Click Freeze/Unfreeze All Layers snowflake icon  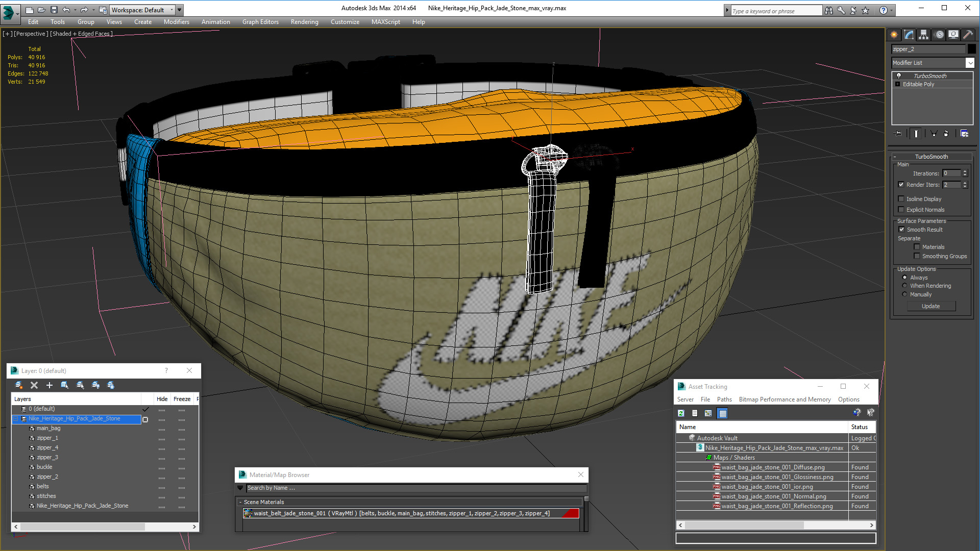click(111, 385)
